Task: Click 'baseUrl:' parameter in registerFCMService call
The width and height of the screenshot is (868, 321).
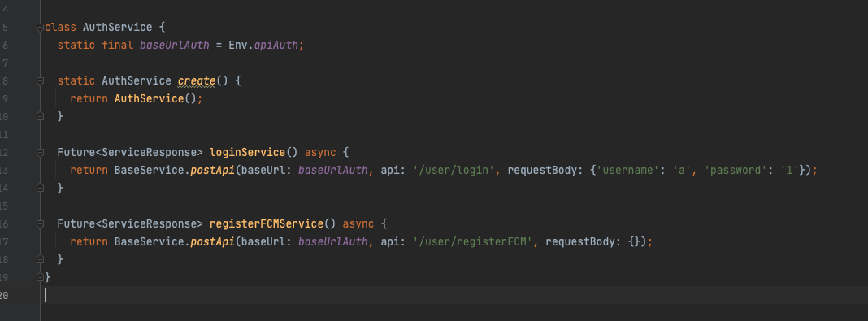Action: pyautogui.click(x=267, y=241)
